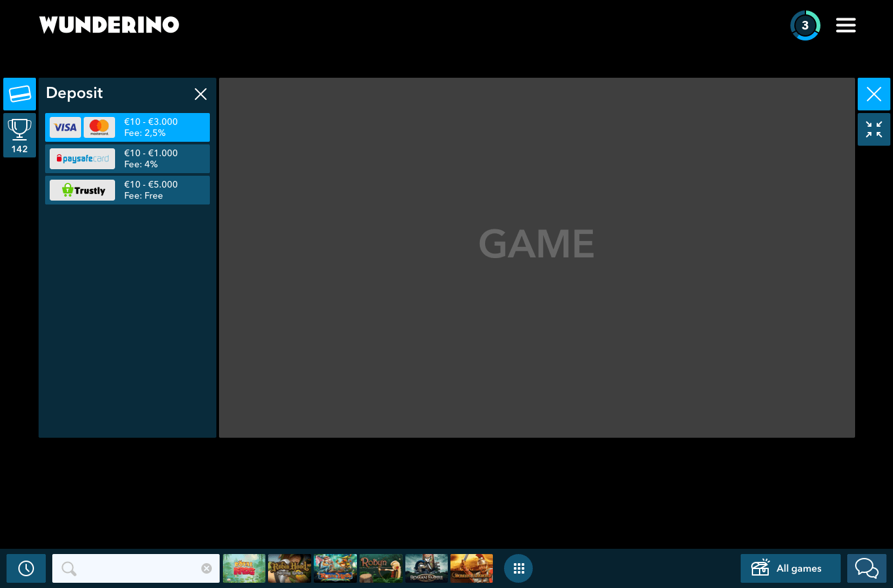Select Visa Mastercard deposit method
Screen dimensions: 893x588
click(x=127, y=127)
